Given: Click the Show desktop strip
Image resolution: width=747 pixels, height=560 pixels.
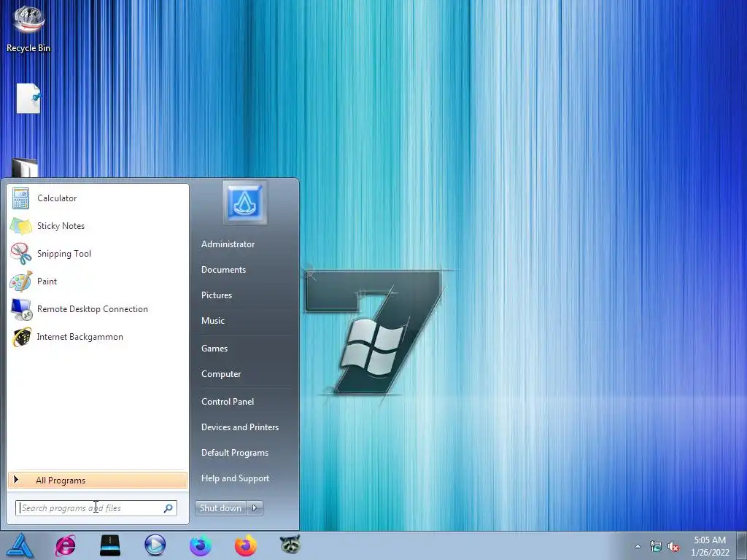Looking at the screenshot, I should pos(743,546).
